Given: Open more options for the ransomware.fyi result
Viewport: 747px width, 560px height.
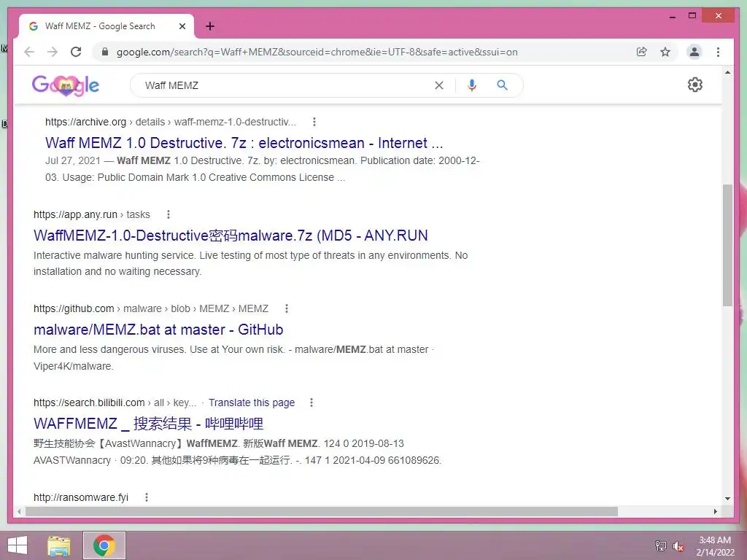Looking at the screenshot, I should 146,497.
